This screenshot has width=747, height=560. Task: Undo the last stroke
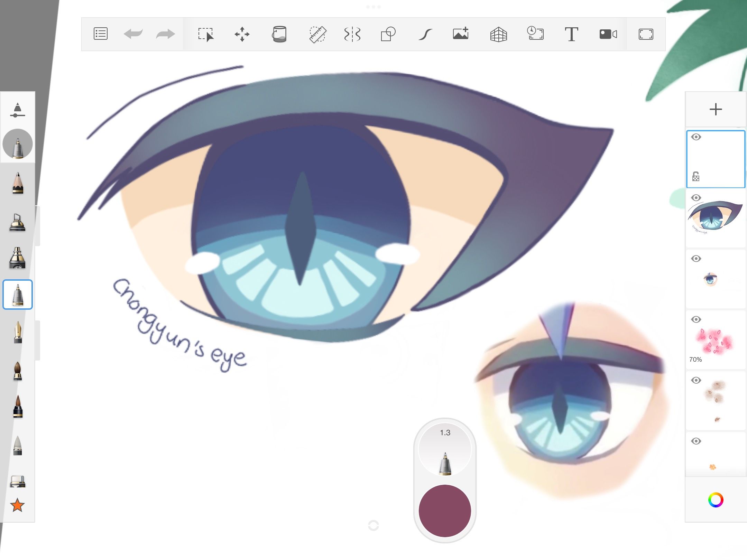pos(133,34)
